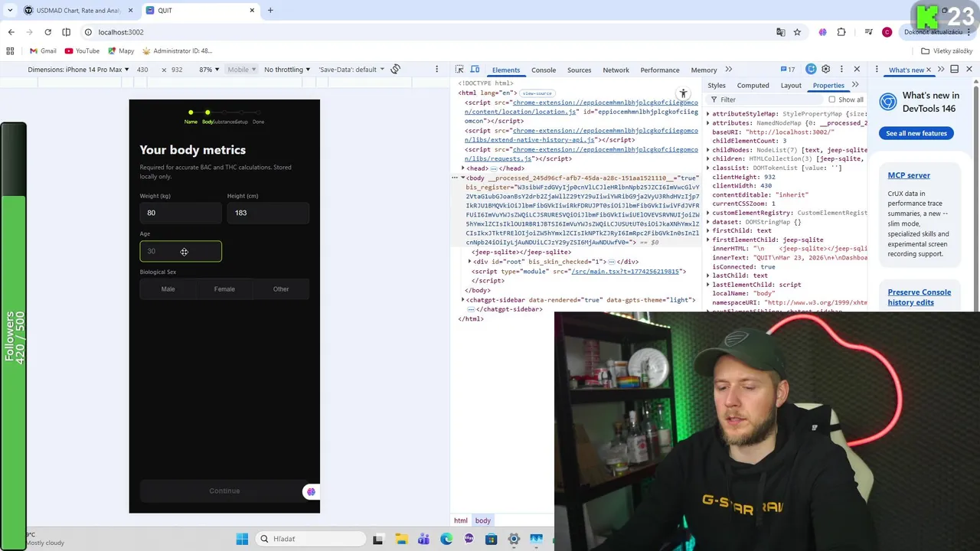This screenshot has height=551, width=980.
Task: Go back with the browser back arrow
Action: (11, 32)
